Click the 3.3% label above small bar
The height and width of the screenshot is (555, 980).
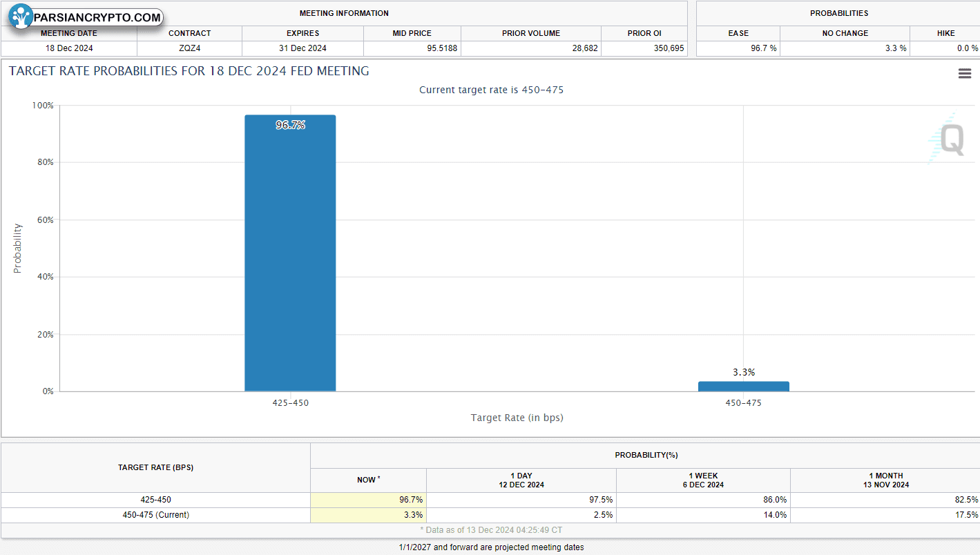click(x=744, y=372)
